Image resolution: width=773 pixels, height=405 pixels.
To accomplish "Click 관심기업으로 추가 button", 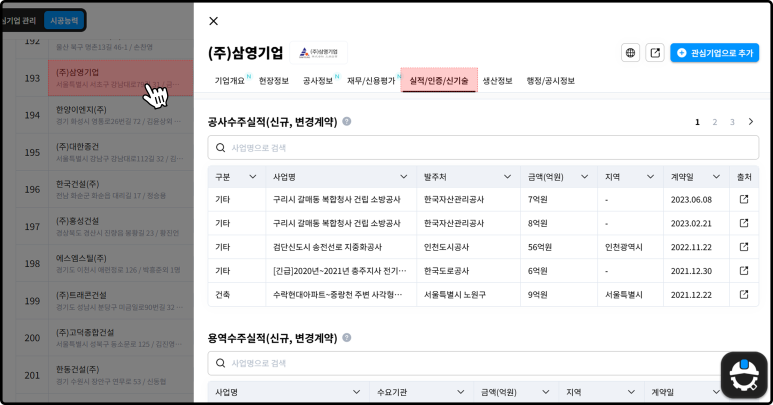I will (x=714, y=53).
